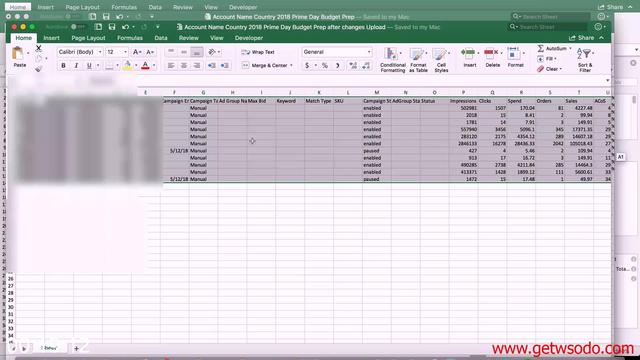Apply the red font color
Viewport: 640px width, 360px height.
click(x=145, y=66)
